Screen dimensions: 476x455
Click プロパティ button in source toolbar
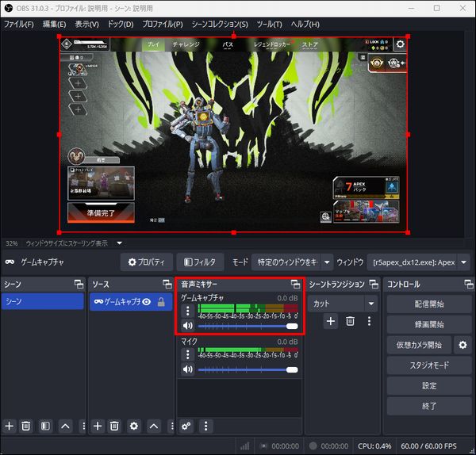(x=147, y=262)
